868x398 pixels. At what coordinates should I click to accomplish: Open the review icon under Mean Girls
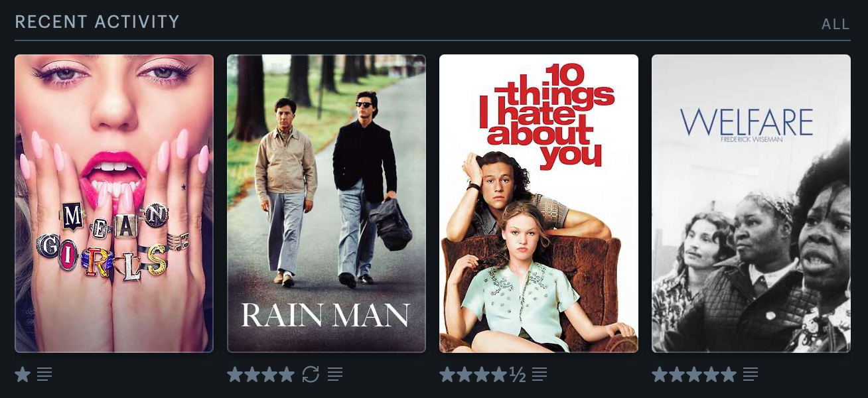click(44, 375)
